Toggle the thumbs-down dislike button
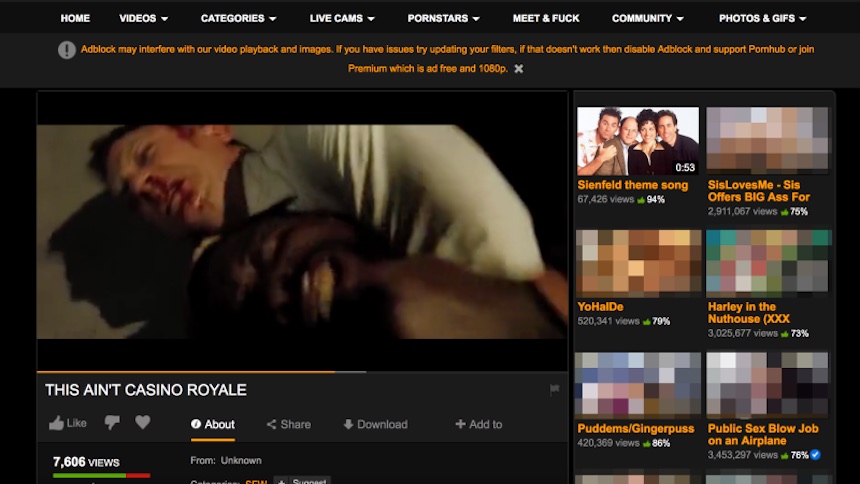 click(x=112, y=423)
